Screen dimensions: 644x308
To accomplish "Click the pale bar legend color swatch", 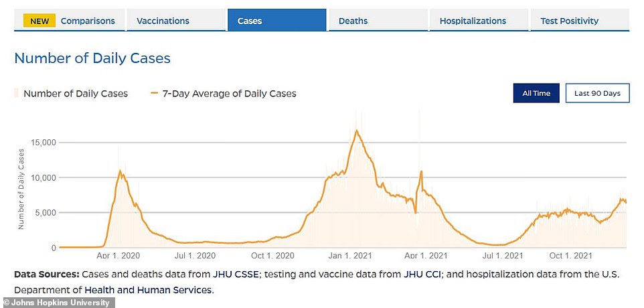I will [17, 93].
